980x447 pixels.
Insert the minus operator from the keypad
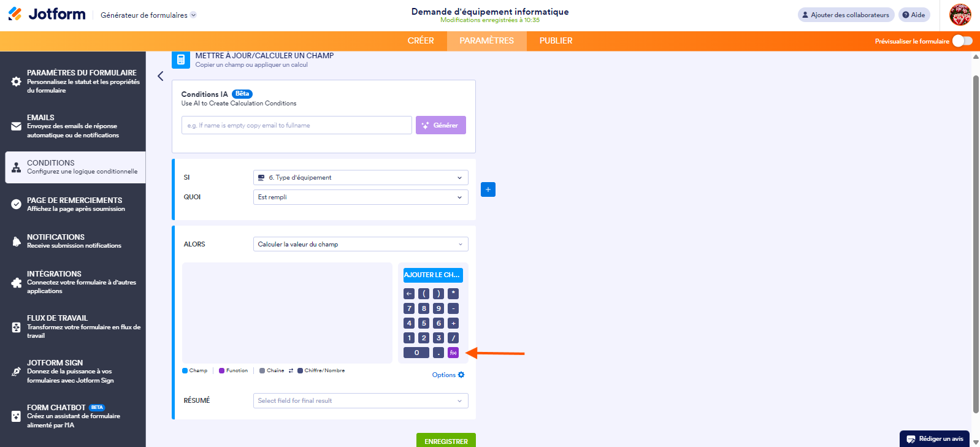(453, 308)
